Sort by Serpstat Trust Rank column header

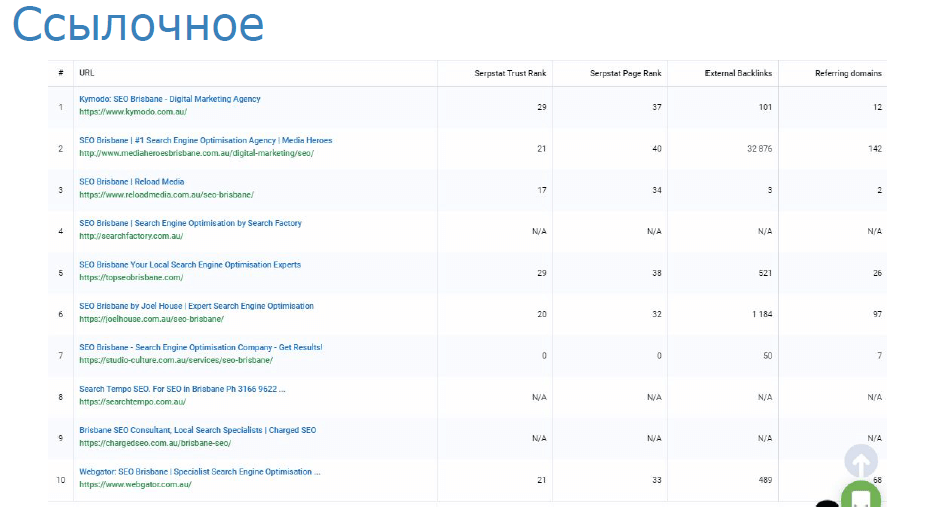click(x=510, y=73)
